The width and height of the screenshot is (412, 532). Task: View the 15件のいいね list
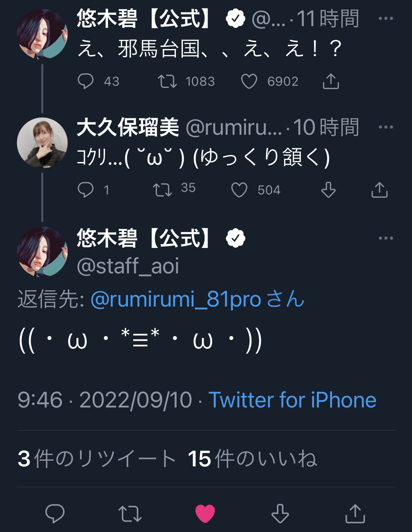pyautogui.click(x=252, y=459)
